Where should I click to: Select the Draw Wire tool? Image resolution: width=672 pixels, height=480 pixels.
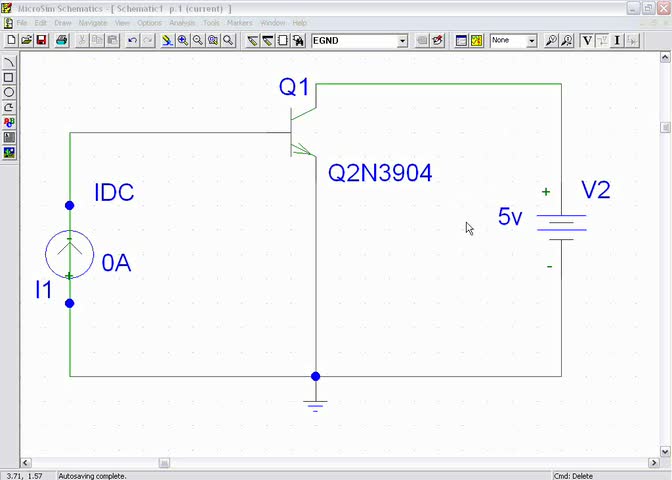click(252, 40)
